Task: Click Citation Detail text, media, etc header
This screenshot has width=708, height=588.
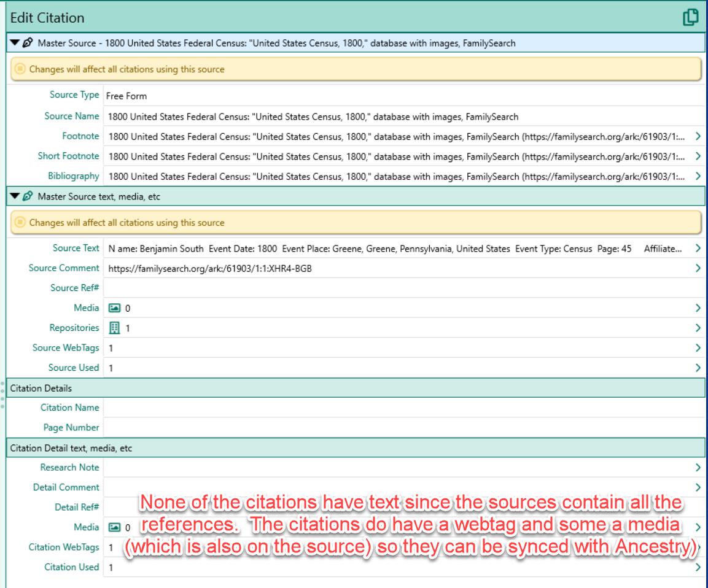Action: click(356, 448)
